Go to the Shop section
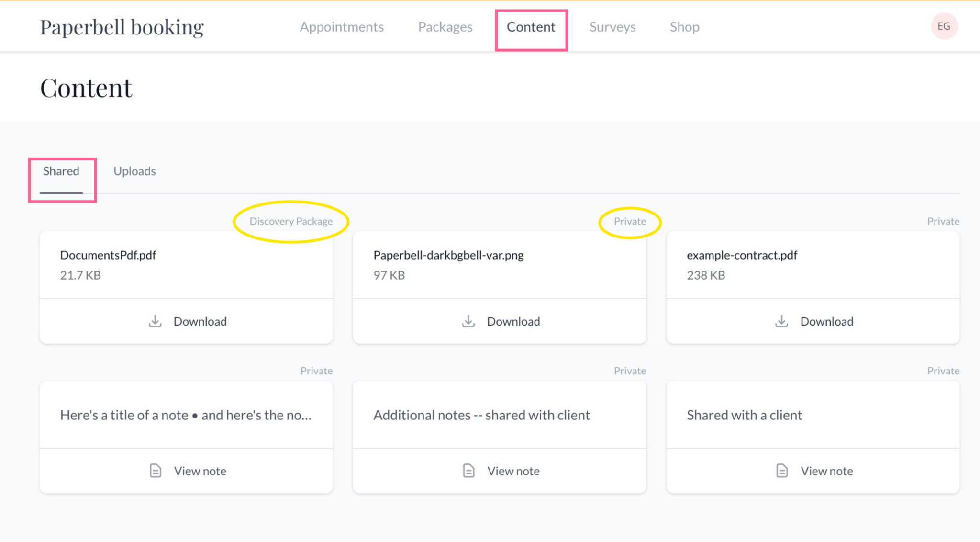Image resolution: width=980 pixels, height=542 pixels. 684,27
